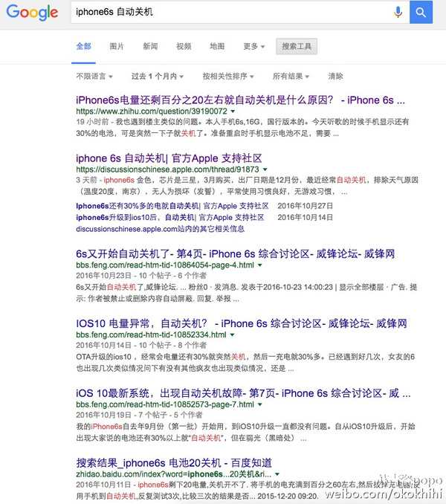Open the 不限语言 language filter
Screen dimensions: 446x504
pos(94,76)
